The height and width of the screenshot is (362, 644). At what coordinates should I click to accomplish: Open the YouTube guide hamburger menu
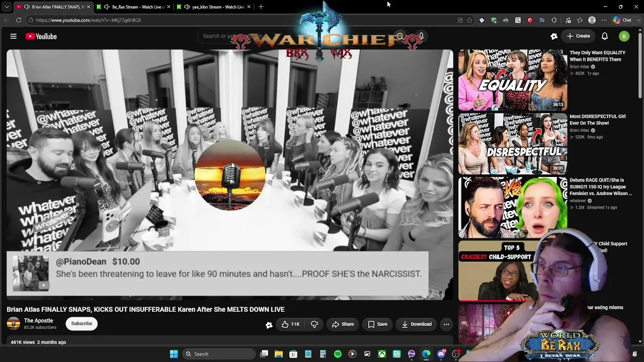pyautogui.click(x=14, y=36)
